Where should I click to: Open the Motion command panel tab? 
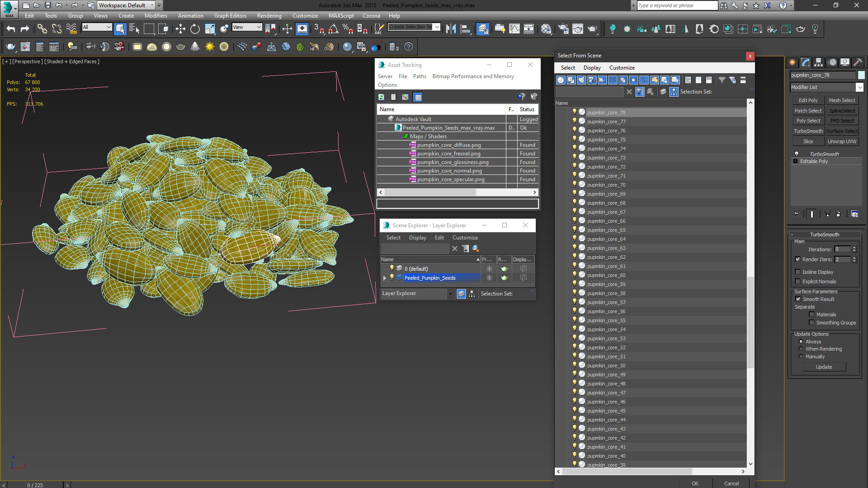tap(832, 62)
